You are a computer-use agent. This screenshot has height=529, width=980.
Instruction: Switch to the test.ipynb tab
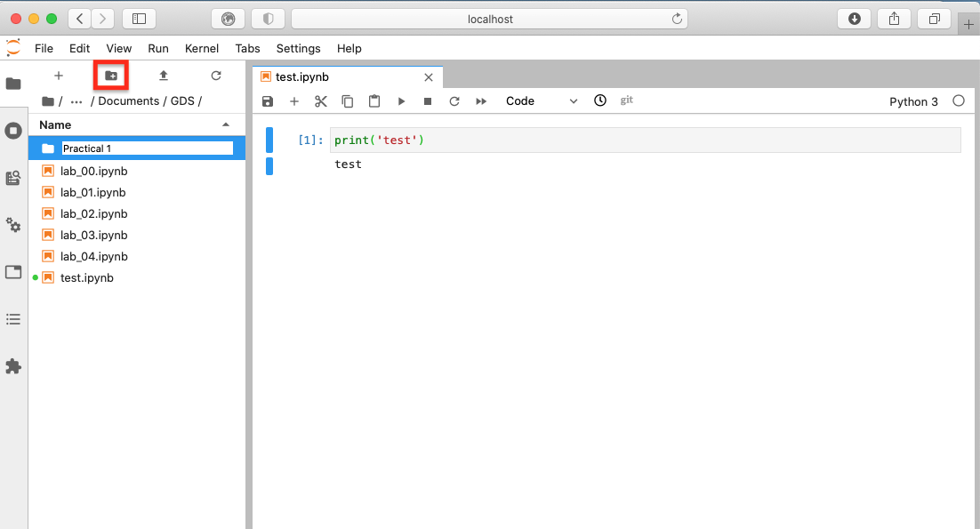(302, 77)
